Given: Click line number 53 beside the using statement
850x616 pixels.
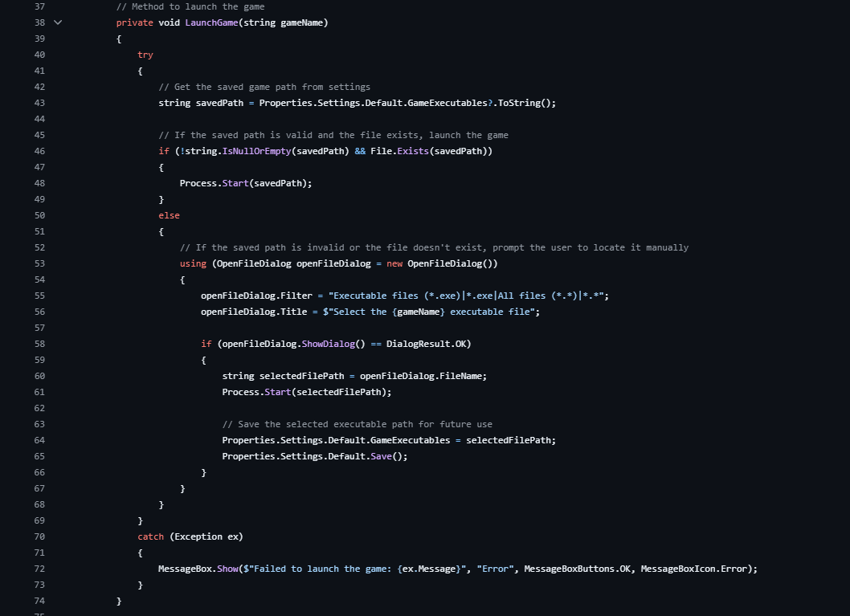Looking at the screenshot, I should click(39, 263).
